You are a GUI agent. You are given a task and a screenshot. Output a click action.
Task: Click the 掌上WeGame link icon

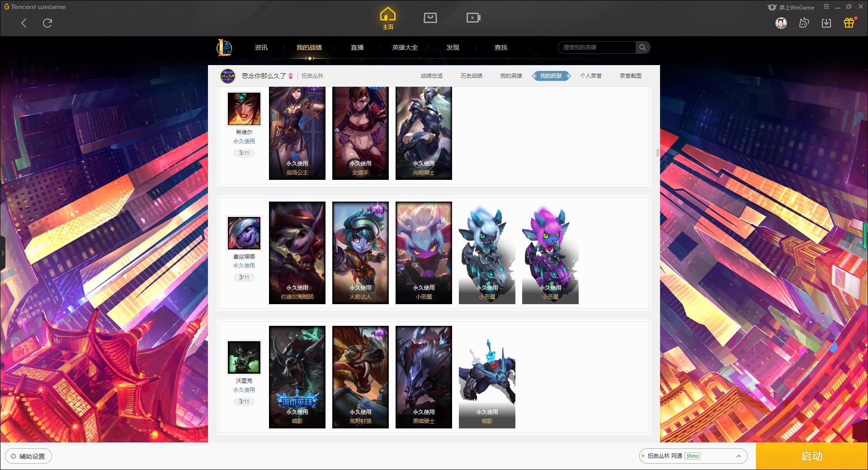click(791, 7)
